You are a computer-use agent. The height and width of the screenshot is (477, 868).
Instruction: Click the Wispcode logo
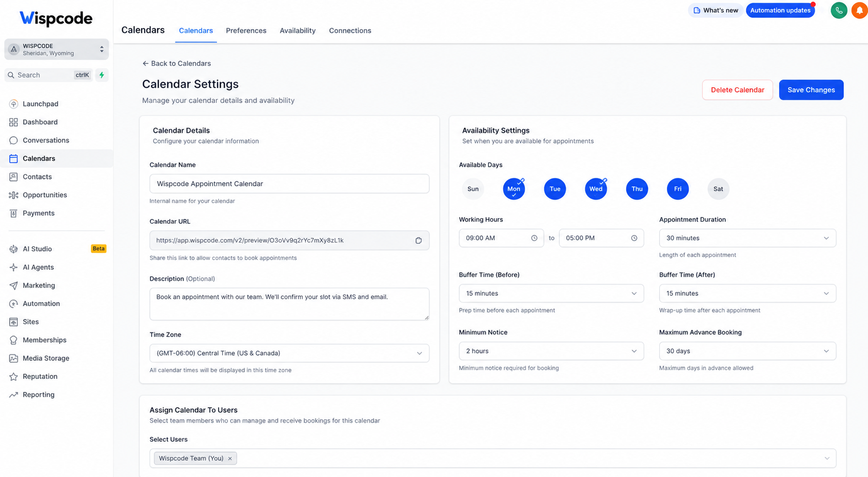click(56, 18)
